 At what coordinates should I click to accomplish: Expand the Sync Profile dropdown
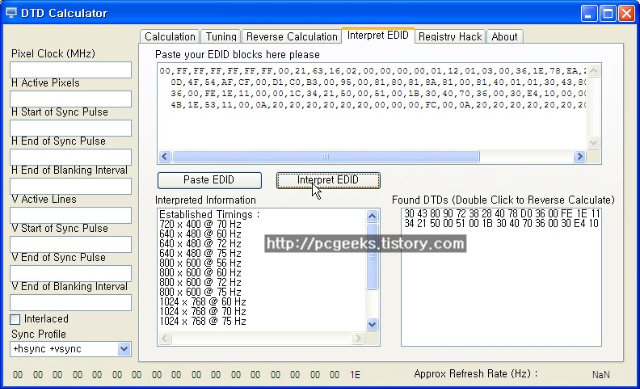point(124,349)
